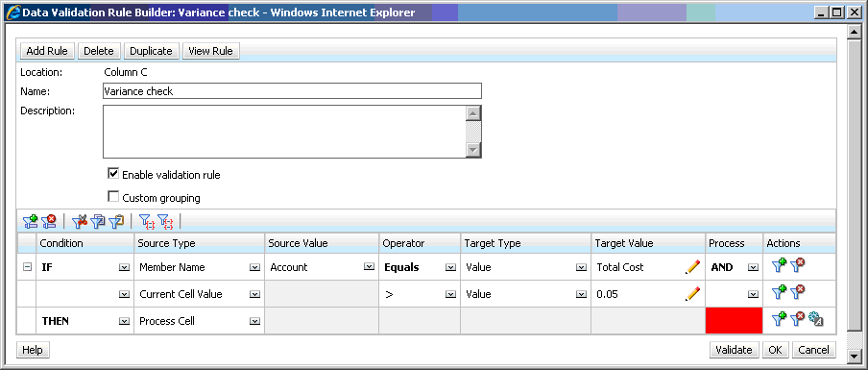Image resolution: width=868 pixels, height=370 pixels.
Task: Click Description box scroll up arrow
Action: point(473,113)
